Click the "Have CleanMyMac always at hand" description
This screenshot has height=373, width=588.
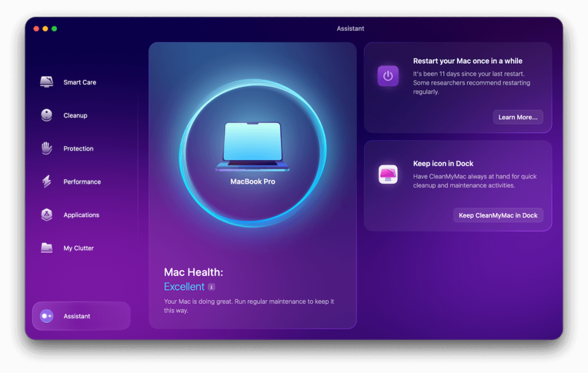pos(475,181)
